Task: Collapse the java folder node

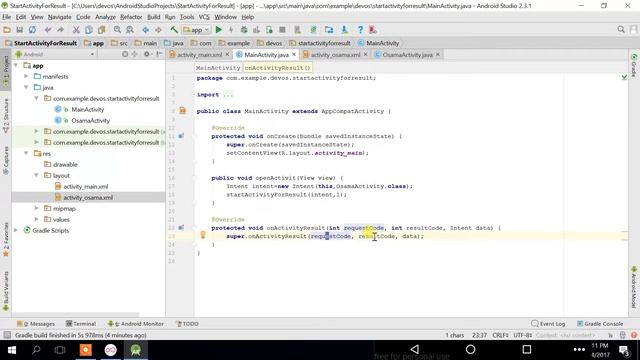Action: [26, 87]
